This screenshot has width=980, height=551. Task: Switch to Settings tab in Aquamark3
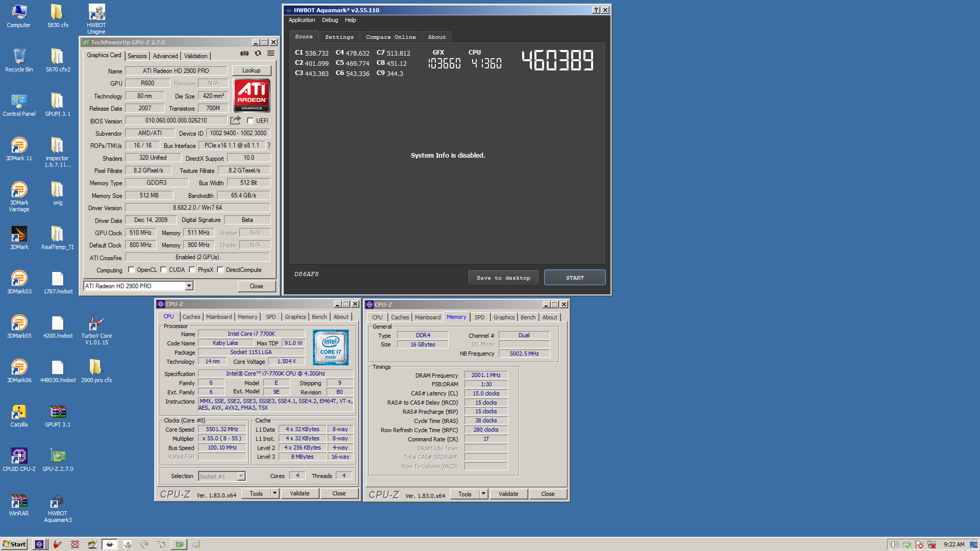click(x=339, y=37)
